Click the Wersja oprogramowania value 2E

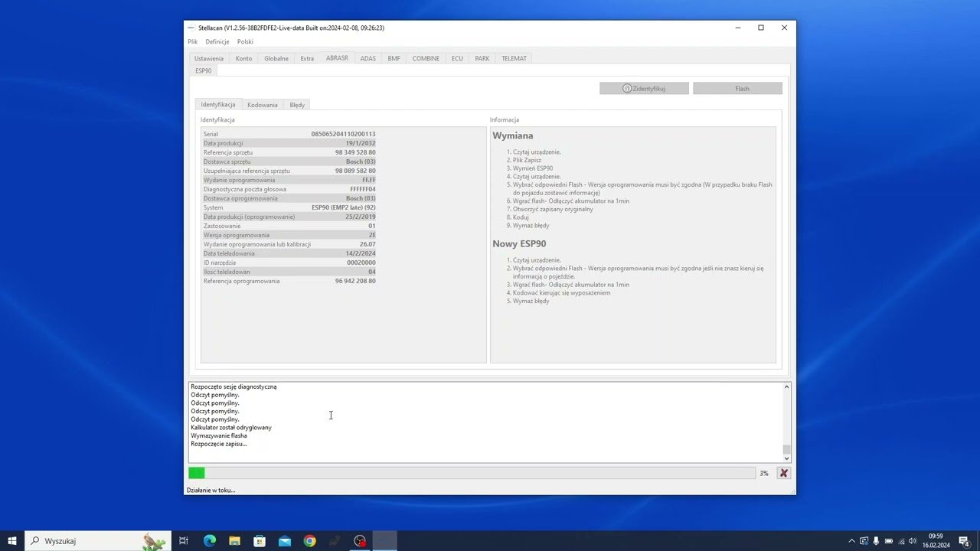(372, 235)
